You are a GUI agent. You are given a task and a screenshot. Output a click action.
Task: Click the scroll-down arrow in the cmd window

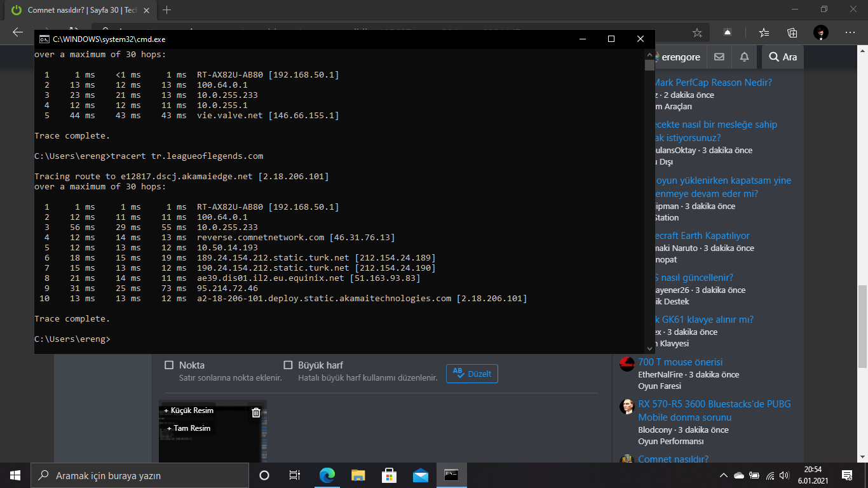click(x=649, y=348)
